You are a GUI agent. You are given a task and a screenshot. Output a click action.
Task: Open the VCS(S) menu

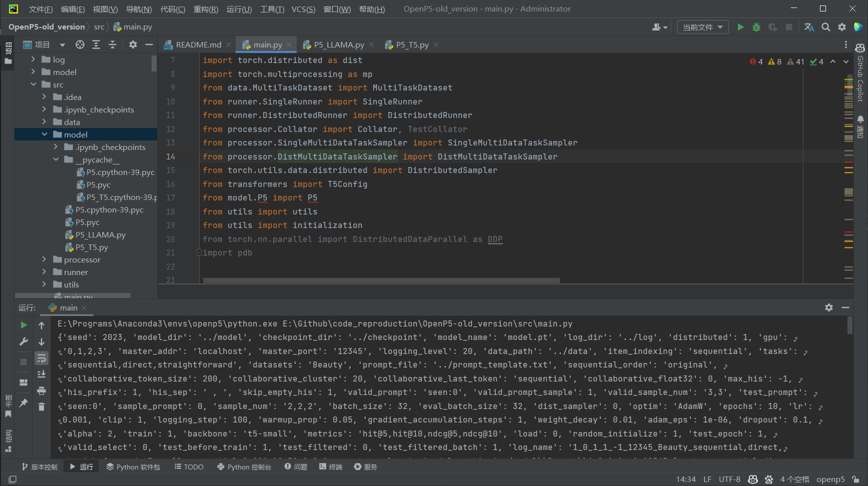[x=303, y=9]
